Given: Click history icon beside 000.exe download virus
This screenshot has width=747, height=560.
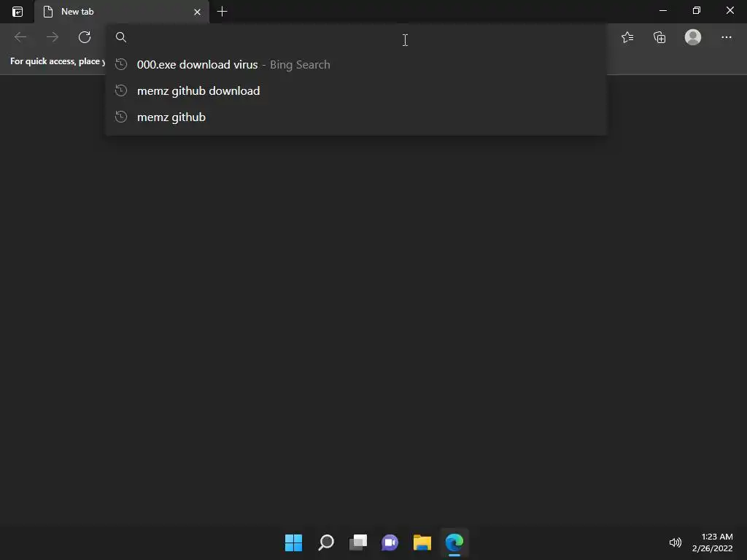Looking at the screenshot, I should 121,64.
